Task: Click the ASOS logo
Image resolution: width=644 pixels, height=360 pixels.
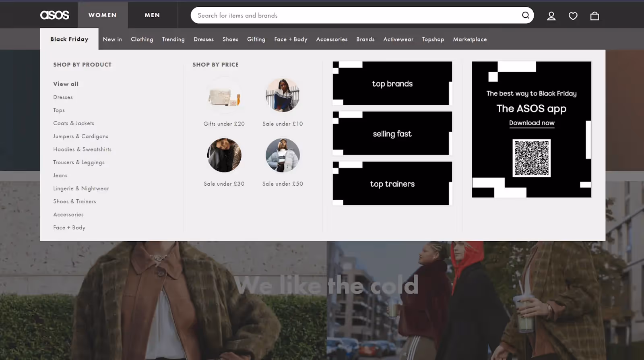Action: (55, 15)
